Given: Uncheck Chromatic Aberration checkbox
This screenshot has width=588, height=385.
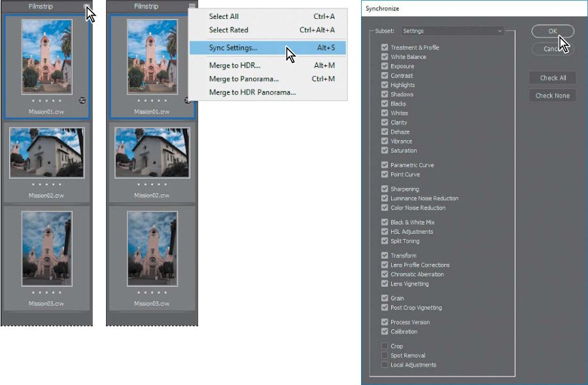Looking at the screenshot, I should point(385,274).
